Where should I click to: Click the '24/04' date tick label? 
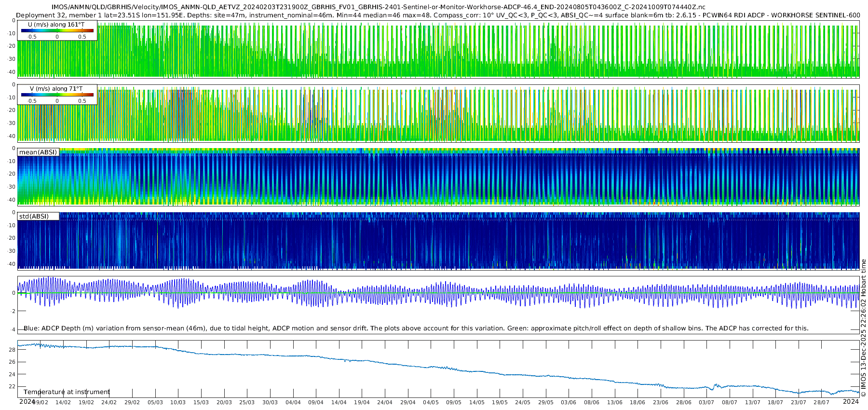pos(385,403)
